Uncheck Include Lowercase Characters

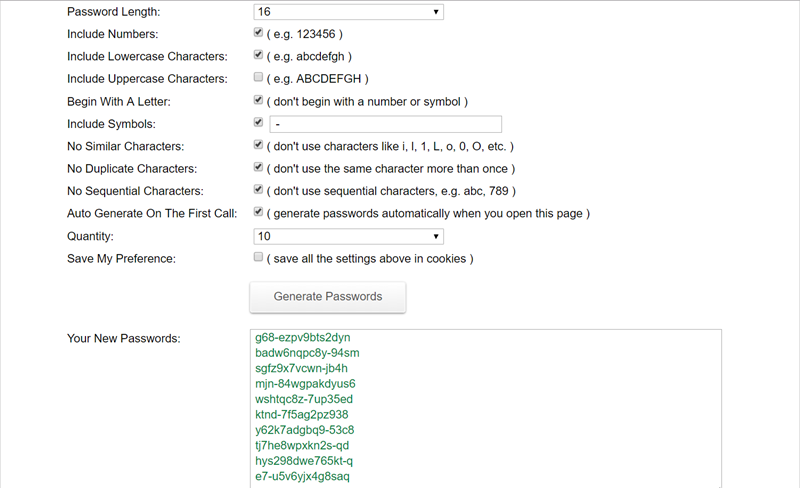click(259, 55)
